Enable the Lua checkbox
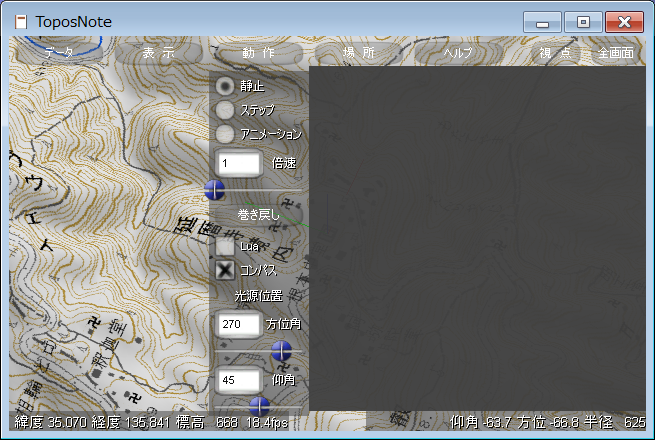This screenshot has width=655, height=440. [225, 247]
